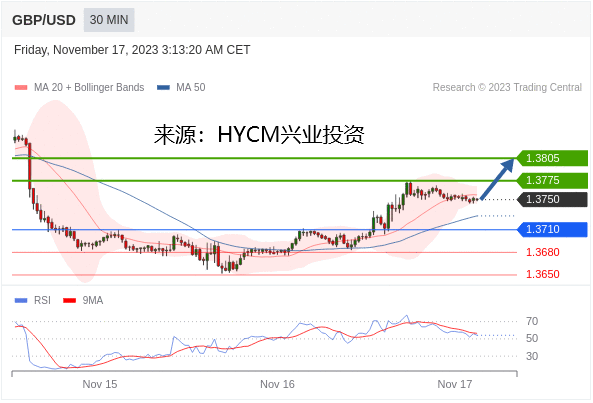This screenshot has width=593, height=403.
Task: Click the Research Trading Central copyright text
Action: (507, 87)
